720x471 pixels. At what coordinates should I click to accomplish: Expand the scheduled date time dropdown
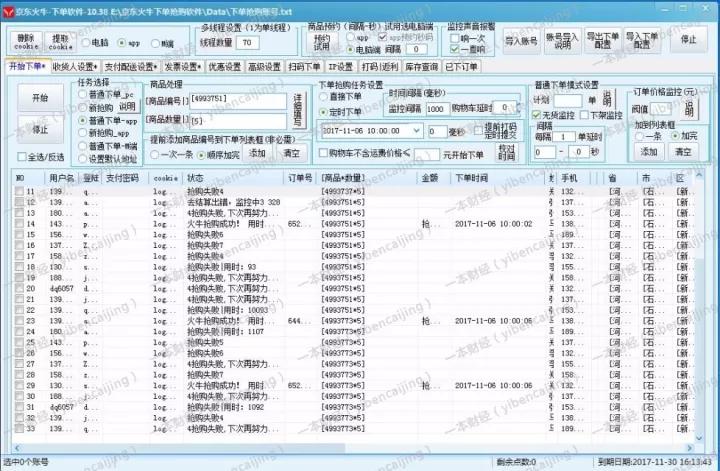(416, 131)
